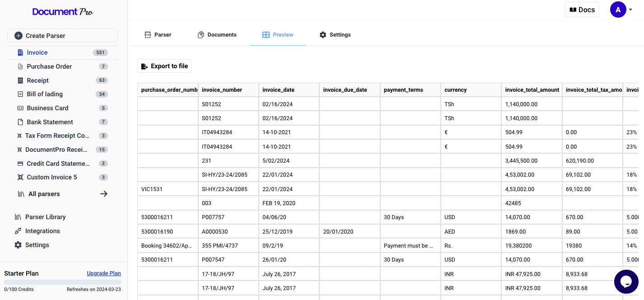Viewport: 644px width, 300px height.
Task: Open the chat support bubble
Action: (x=626, y=281)
